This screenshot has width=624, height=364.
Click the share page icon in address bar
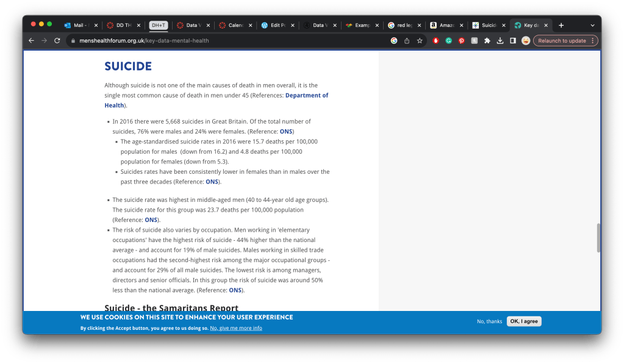point(407,41)
